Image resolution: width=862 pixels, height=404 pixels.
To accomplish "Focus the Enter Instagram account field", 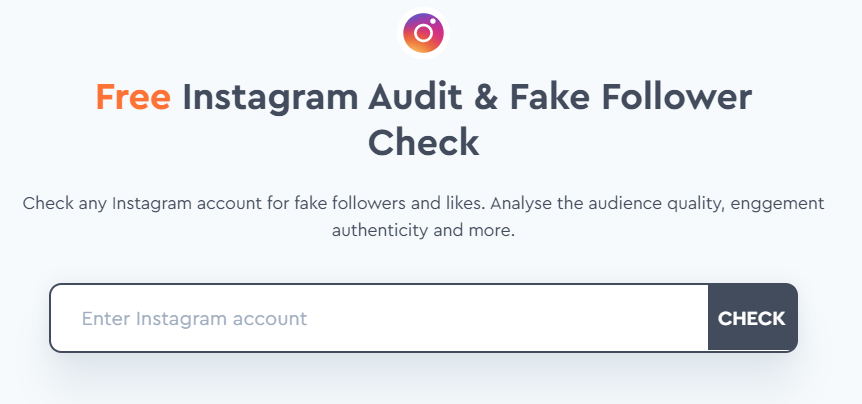I will [x=379, y=318].
